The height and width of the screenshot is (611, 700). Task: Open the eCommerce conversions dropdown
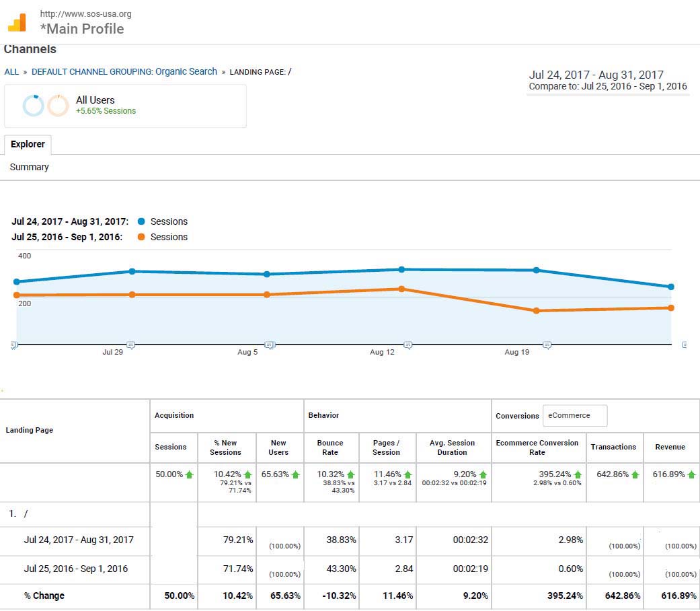click(574, 416)
